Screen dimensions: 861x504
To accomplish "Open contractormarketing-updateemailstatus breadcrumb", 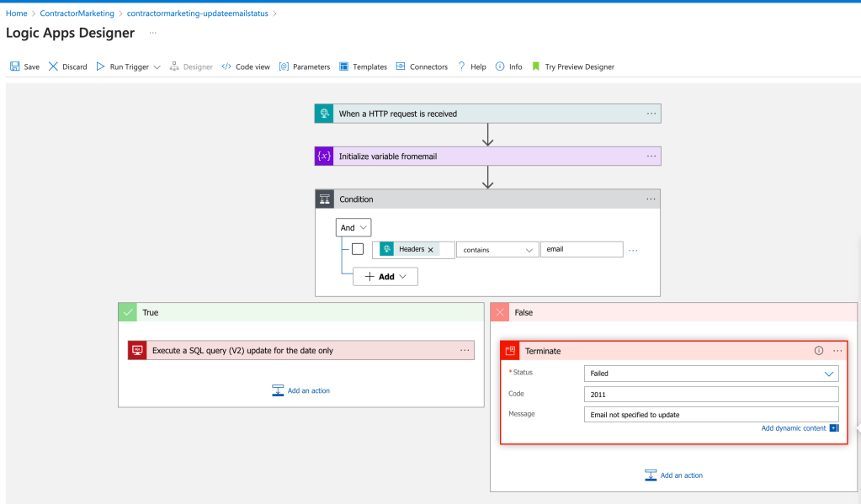I will coord(198,13).
